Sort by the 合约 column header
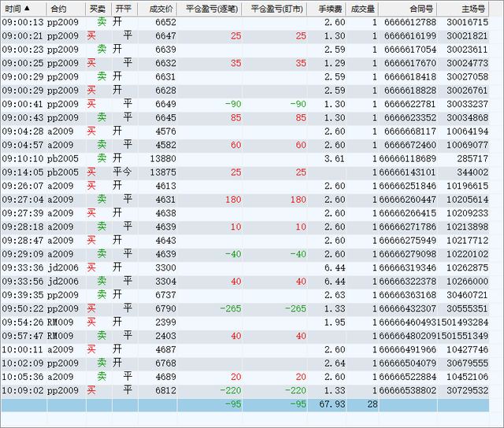The height and width of the screenshot is (428, 504). point(58,9)
